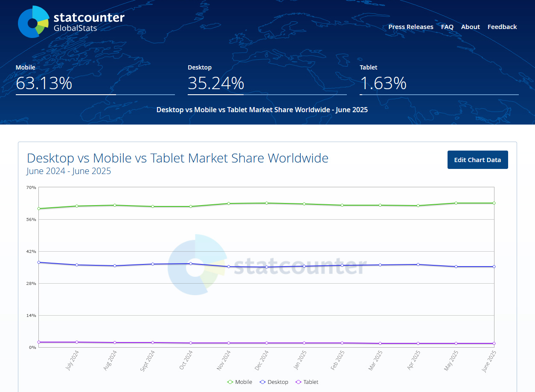Toggle the Mobile series in the legend
This screenshot has height=392, width=535.
point(240,382)
